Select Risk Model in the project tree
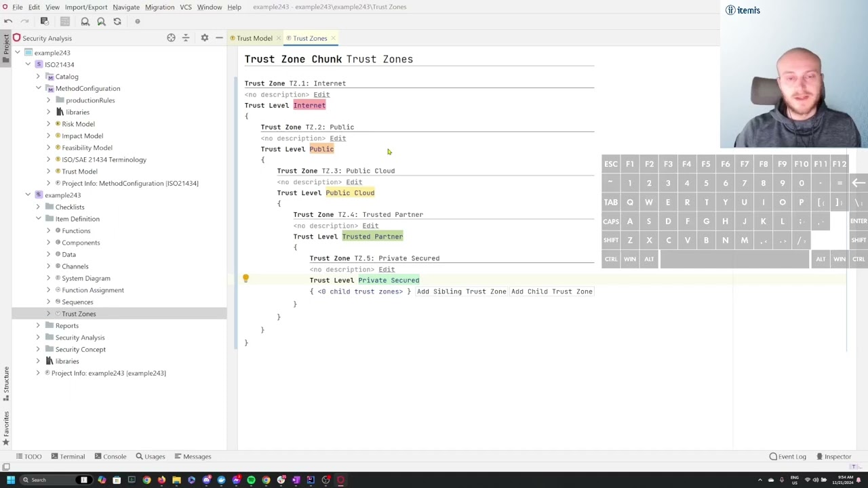The width and height of the screenshot is (868, 488). click(78, 124)
